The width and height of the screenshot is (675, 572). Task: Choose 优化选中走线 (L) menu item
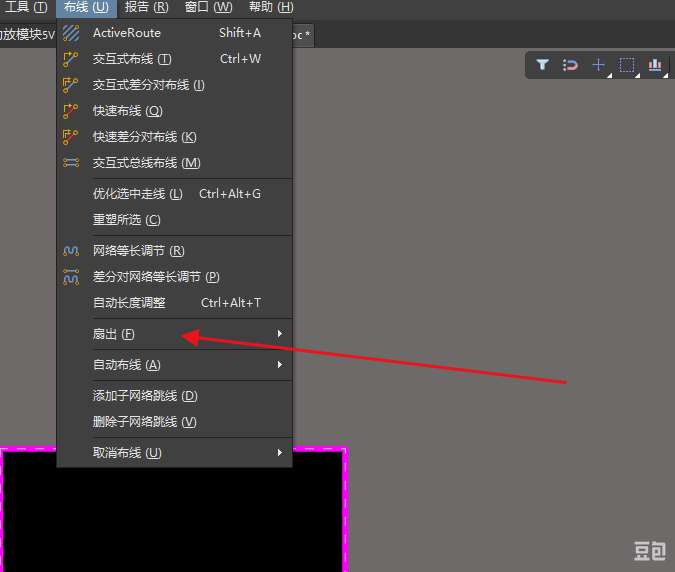tap(175, 194)
